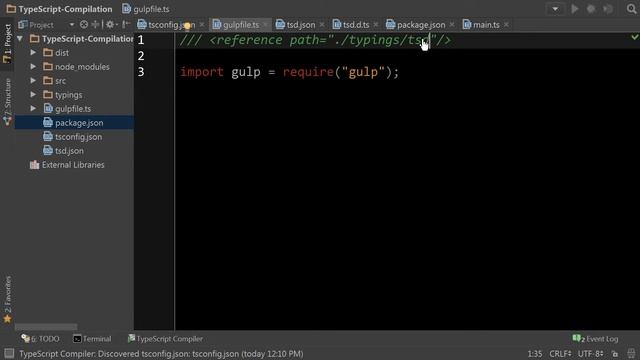The image size is (640, 360).
Task: Click green inspection checkmark in editor corner
Action: (x=635, y=37)
